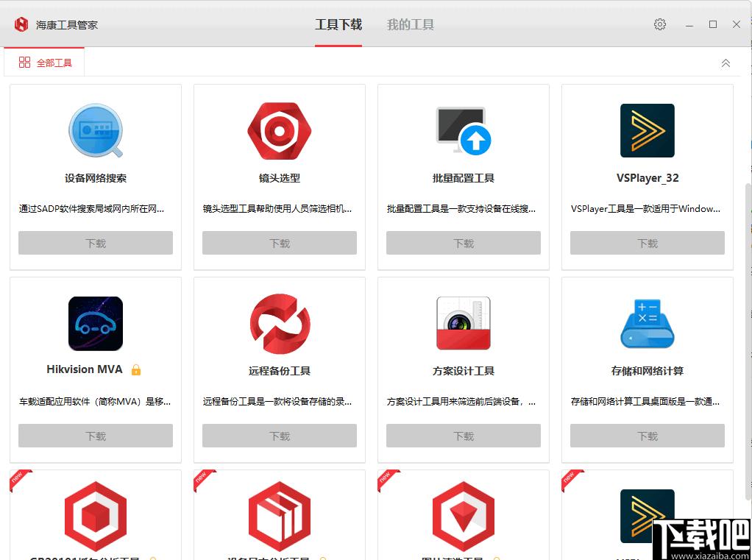
Task: Open the settings gear in title bar
Action: [x=660, y=24]
